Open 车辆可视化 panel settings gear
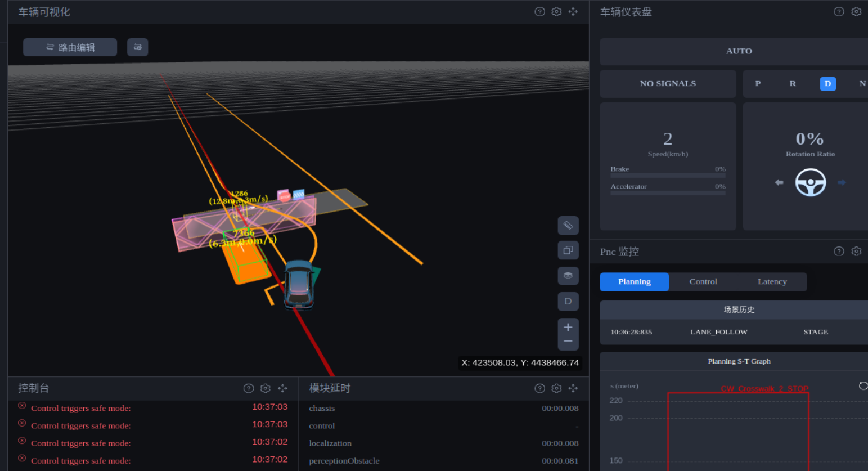This screenshot has width=868, height=471. [x=556, y=12]
